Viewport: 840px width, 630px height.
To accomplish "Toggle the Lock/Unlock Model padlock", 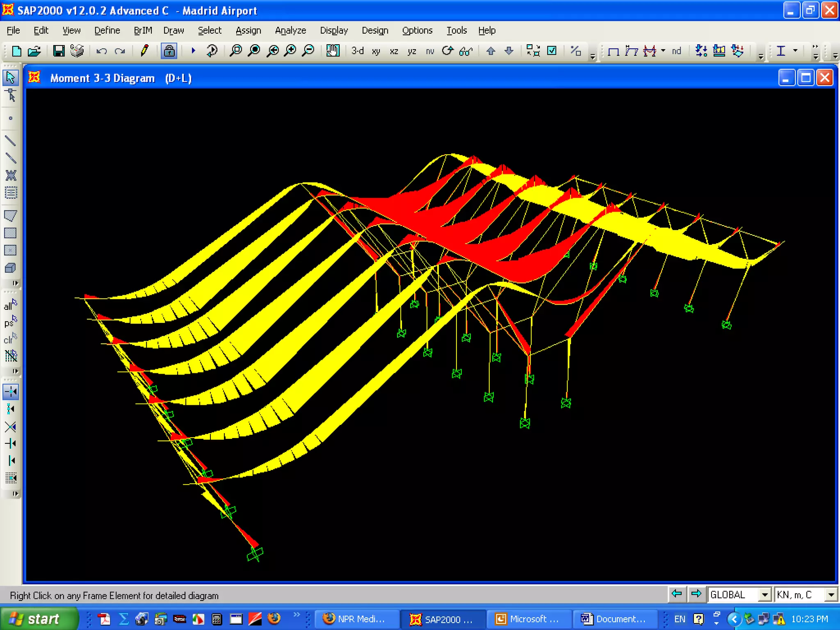I will [x=169, y=51].
